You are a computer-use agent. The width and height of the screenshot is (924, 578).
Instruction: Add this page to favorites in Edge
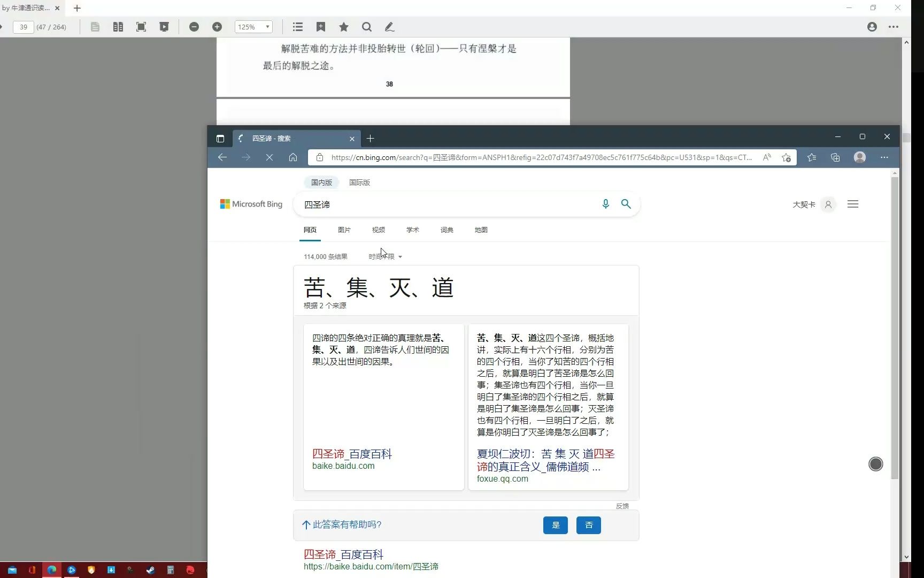click(786, 157)
